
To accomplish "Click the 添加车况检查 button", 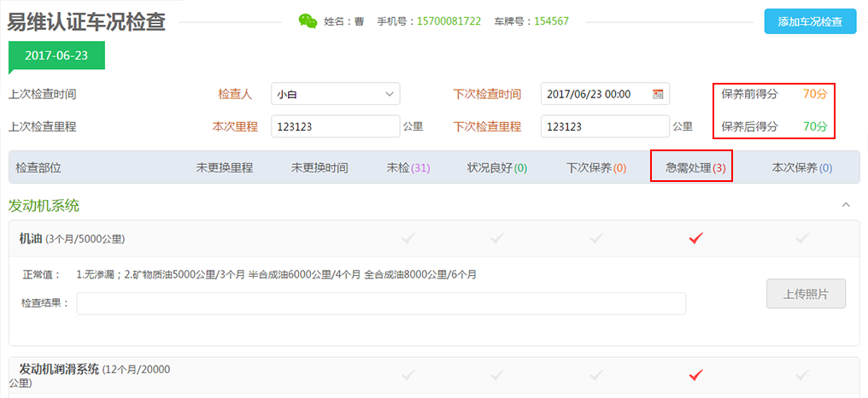I will (810, 21).
